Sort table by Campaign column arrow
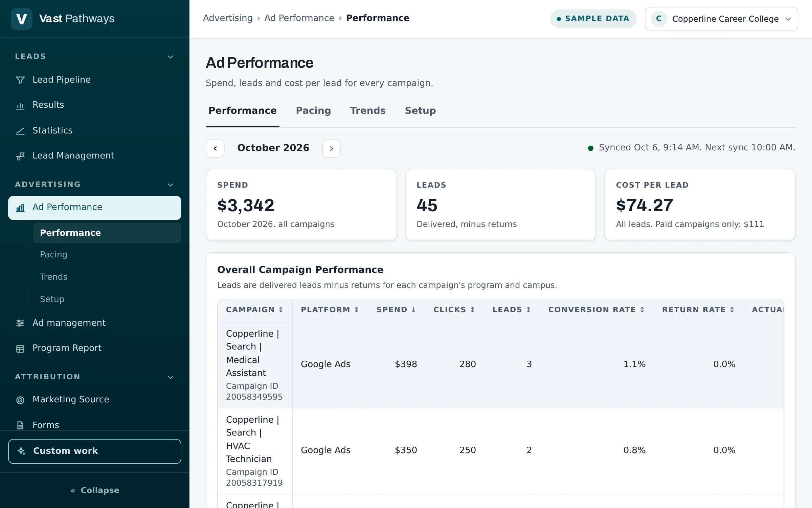812x508 pixels. (281, 310)
